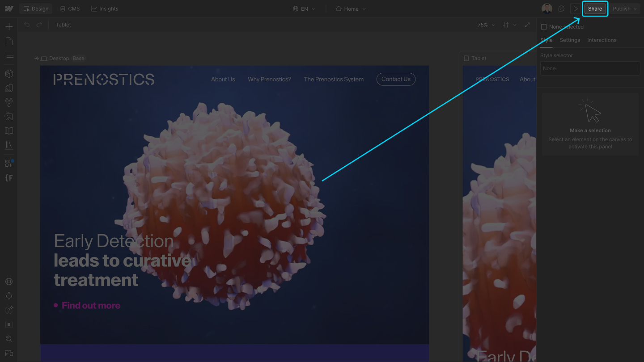The image size is (644, 362).
Task: Open the Navigator panel icon
Action: coord(9,55)
